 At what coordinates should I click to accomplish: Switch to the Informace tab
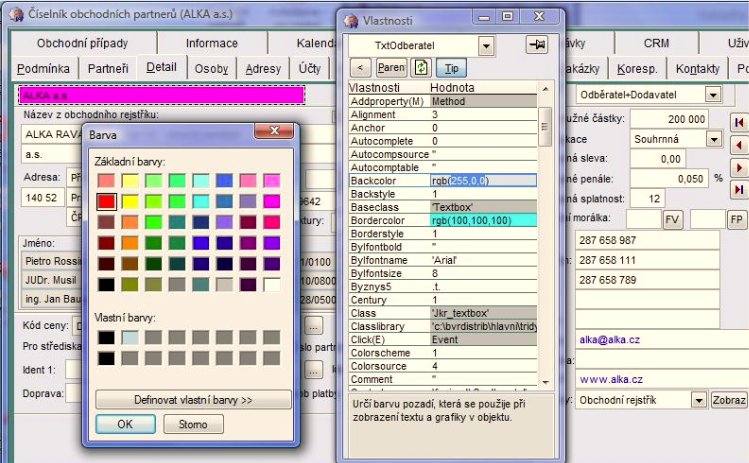point(212,43)
